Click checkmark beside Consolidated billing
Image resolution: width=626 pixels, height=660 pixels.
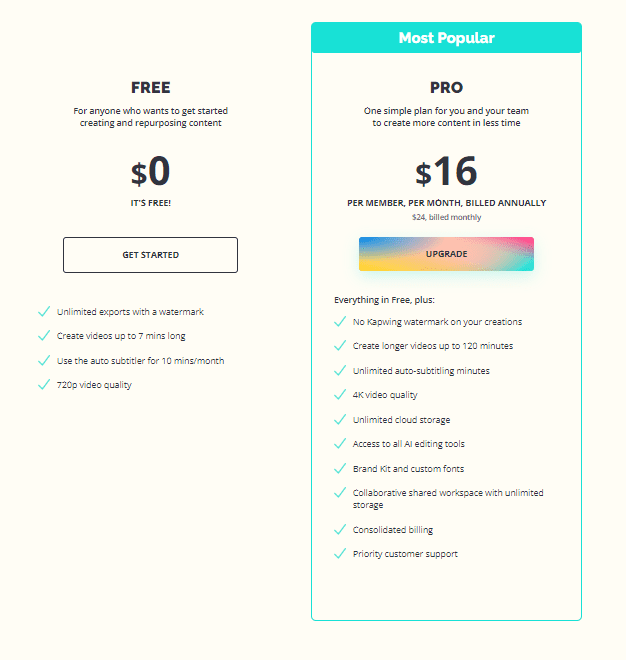340,530
